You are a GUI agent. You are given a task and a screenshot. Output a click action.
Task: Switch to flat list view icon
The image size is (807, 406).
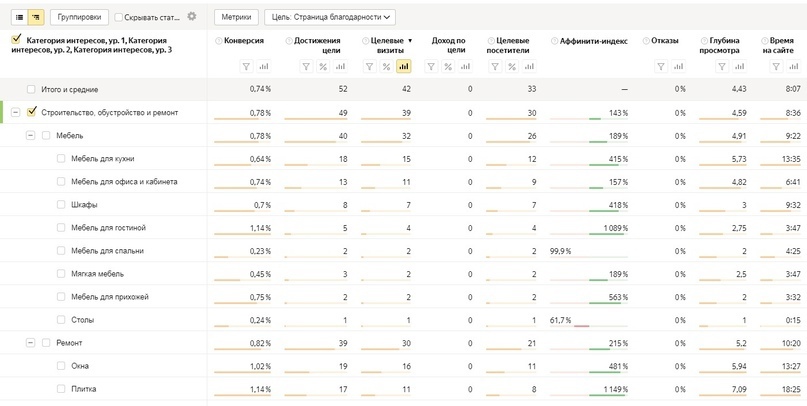coord(20,17)
